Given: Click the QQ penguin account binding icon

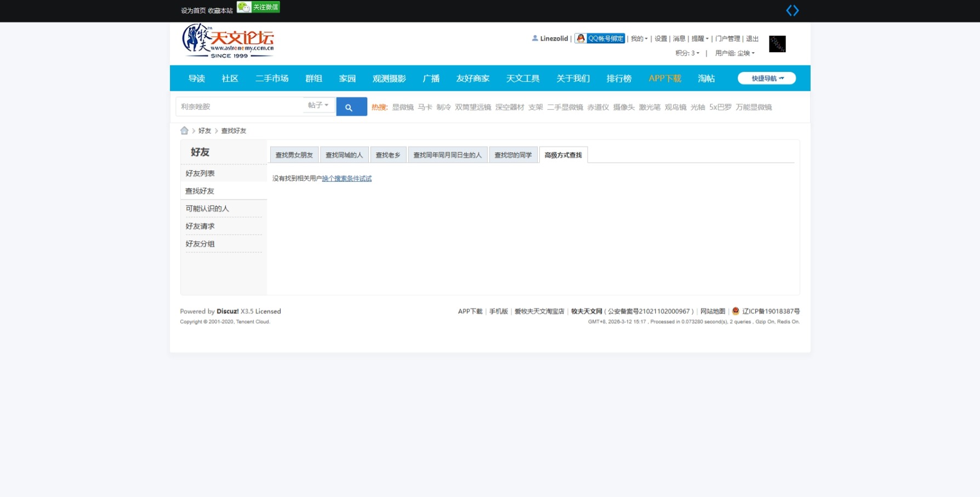Looking at the screenshot, I should pos(580,38).
